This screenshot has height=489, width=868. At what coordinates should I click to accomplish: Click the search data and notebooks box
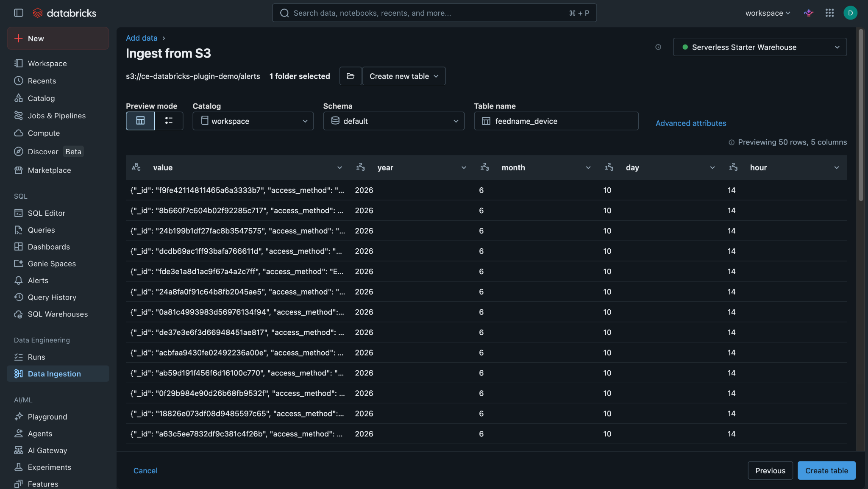(434, 13)
